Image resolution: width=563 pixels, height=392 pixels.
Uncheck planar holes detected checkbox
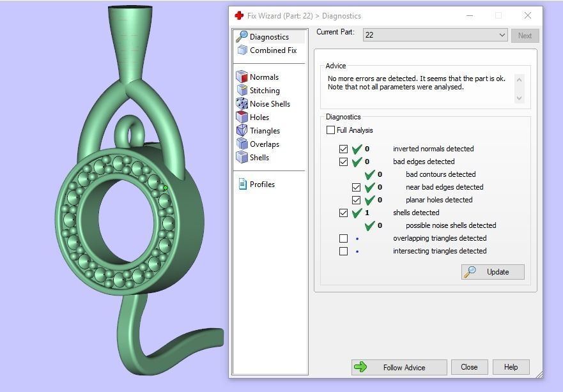(x=356, y=200)
